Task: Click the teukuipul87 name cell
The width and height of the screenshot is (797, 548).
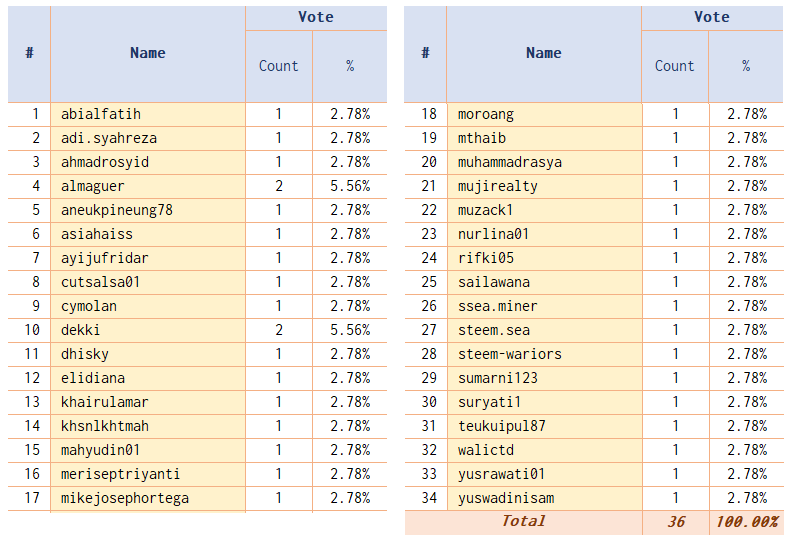Action: pos(544,427)
